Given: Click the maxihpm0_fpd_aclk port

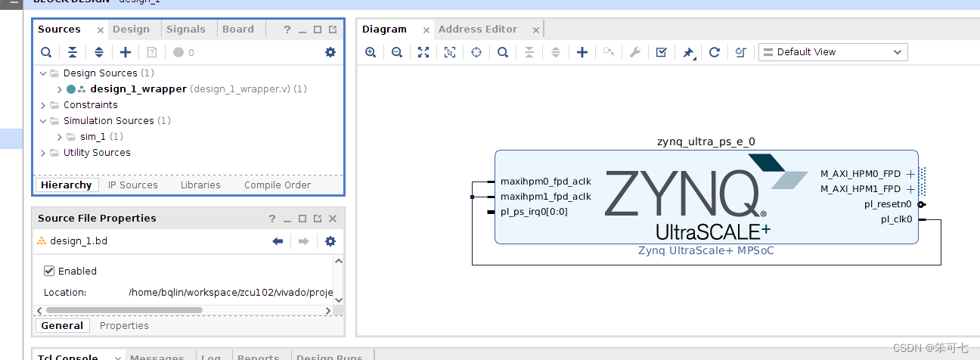Looking at the screenshot, I should click(546, 182).
